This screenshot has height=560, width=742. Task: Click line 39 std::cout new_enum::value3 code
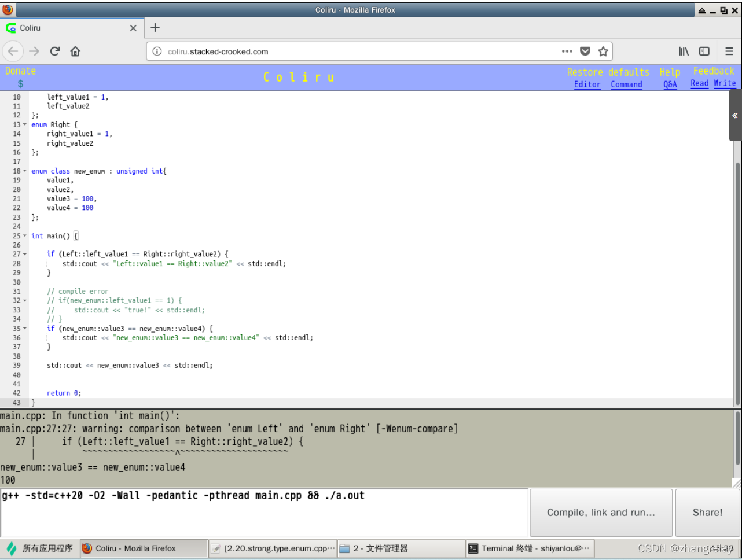[130, 366]
